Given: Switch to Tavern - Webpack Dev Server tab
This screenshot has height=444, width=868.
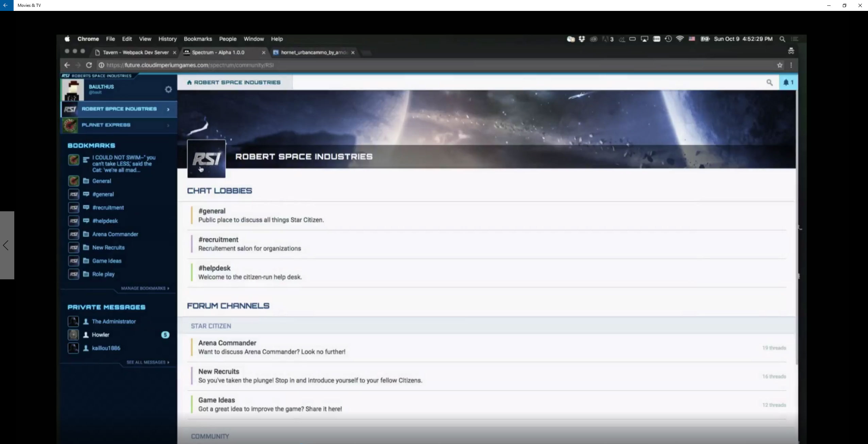Looking at the screenshot, I should pos(136,52).
